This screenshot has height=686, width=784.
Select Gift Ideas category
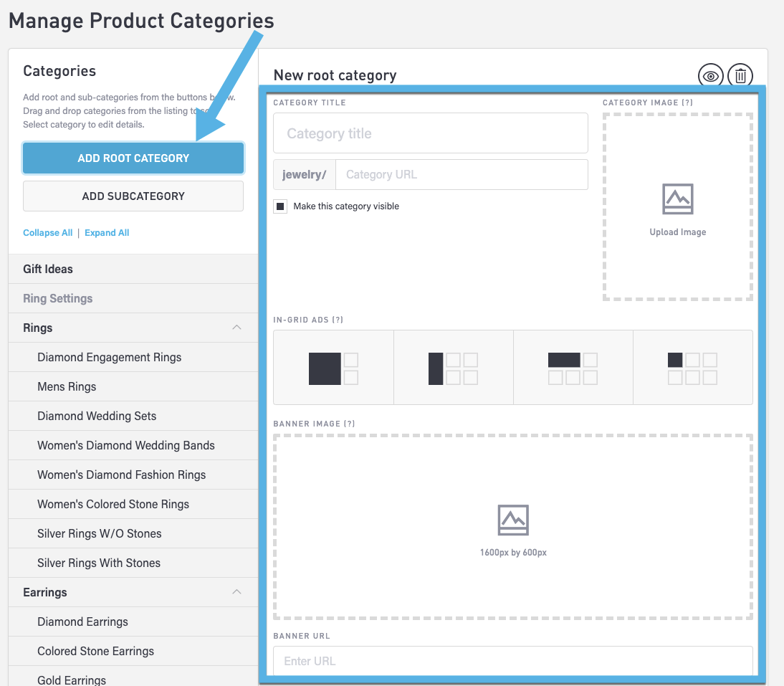coord(48,270)
